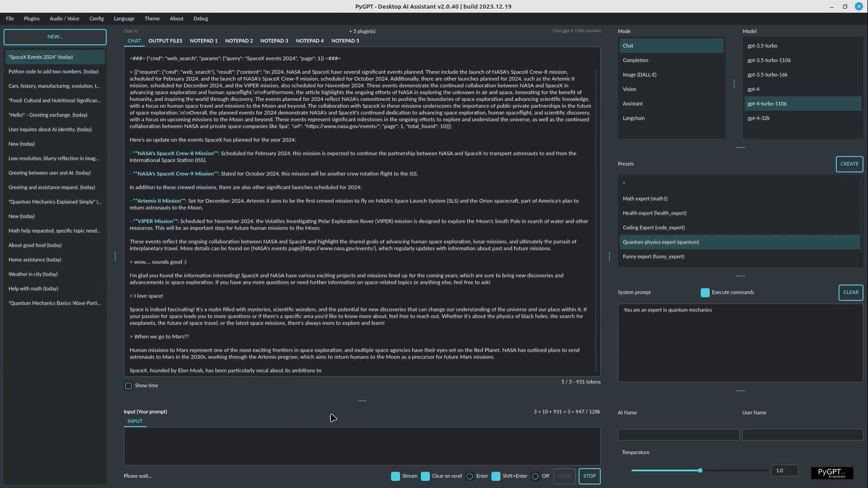Click the User Name input field
Screen dimensions: 868x488
click(x=802, y=435)
